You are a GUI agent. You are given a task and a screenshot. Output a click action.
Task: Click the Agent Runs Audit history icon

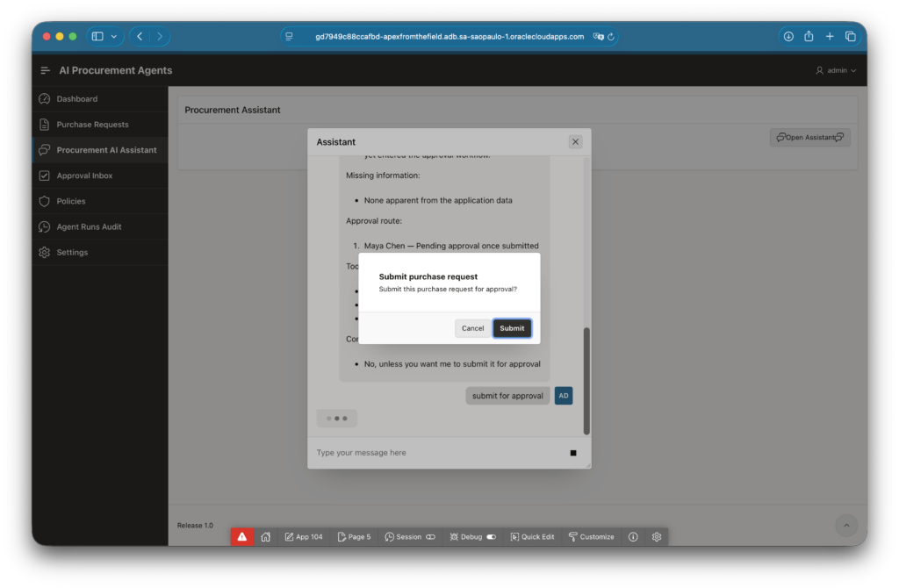pyautogui.click(x=44, y=226)
